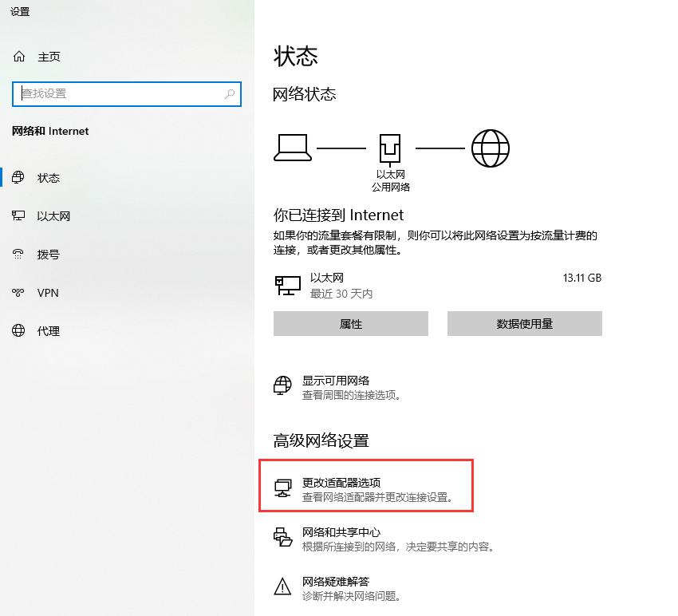Click the 状态 globe icon in sidebar
This screenshot has height=616, width=678.
[18, 177]
